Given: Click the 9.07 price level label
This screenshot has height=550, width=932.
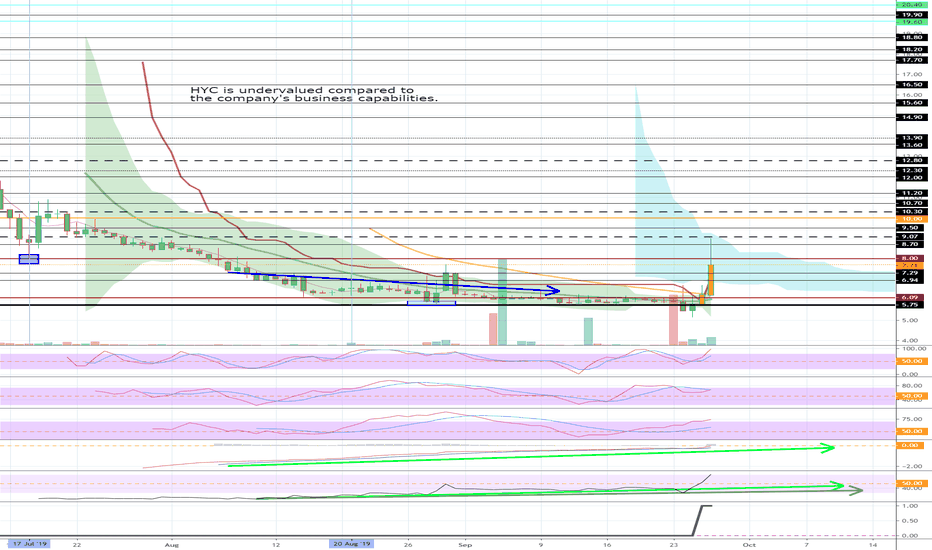Looking at the screenshot, I should pos(912,237).
